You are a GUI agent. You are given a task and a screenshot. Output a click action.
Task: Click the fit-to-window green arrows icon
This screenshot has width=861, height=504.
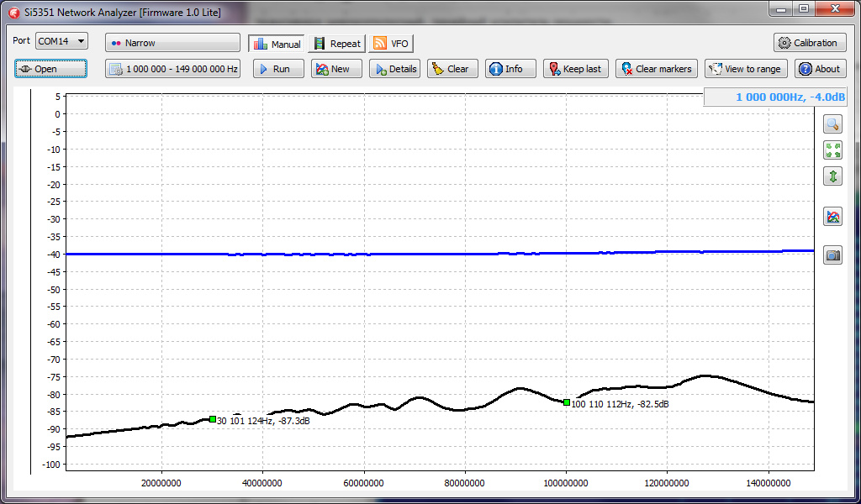[832, 150]
